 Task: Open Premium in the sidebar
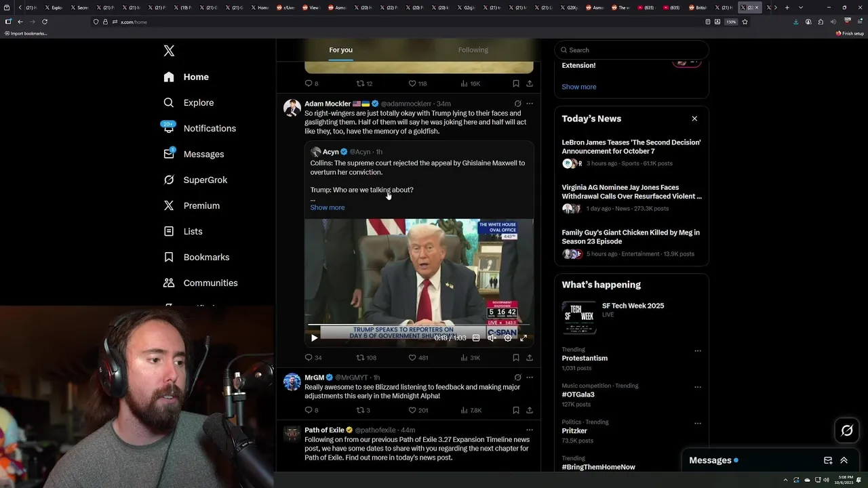click(192, 206)
